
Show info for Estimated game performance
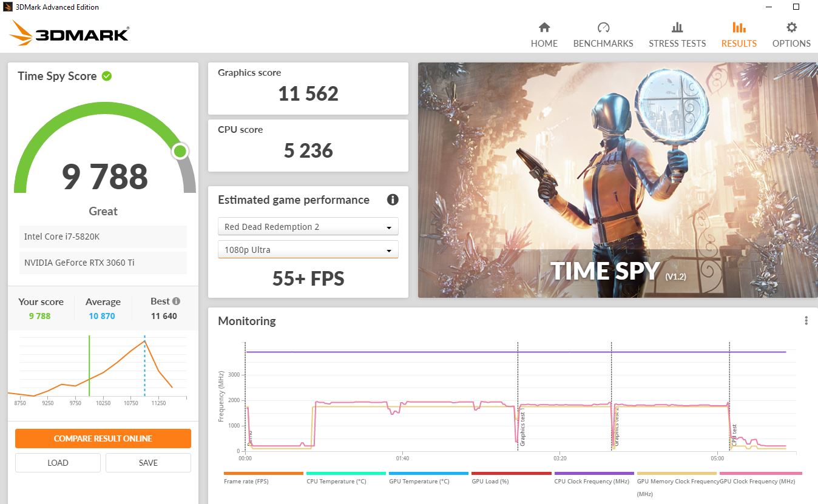tap(393, 200)
